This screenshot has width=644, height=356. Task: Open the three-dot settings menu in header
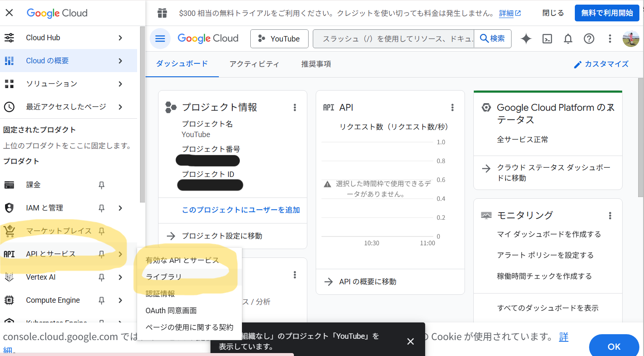click(x=610, y=39)
